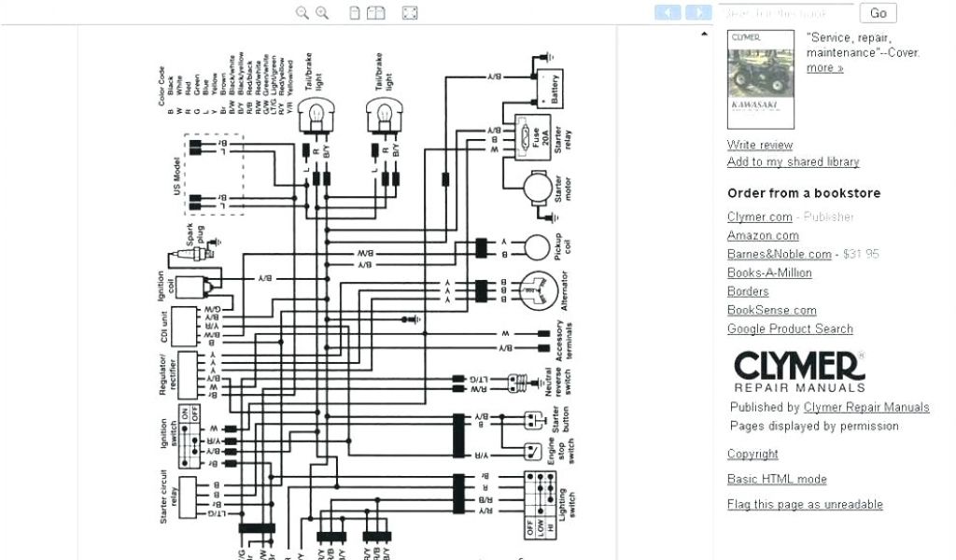956x560 pixels.
Task: Switch to single page view
Action: coord(355,13)
